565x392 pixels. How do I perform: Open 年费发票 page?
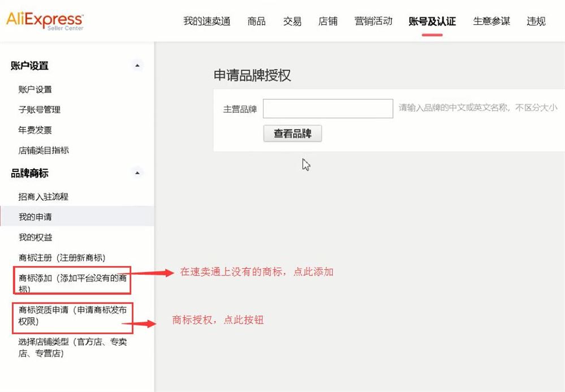(x=35, y=130)
